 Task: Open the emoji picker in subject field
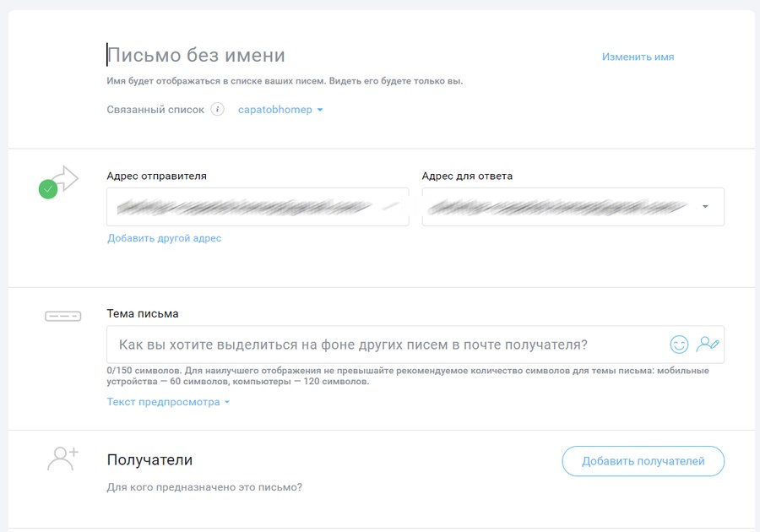[x=678, y=345]
